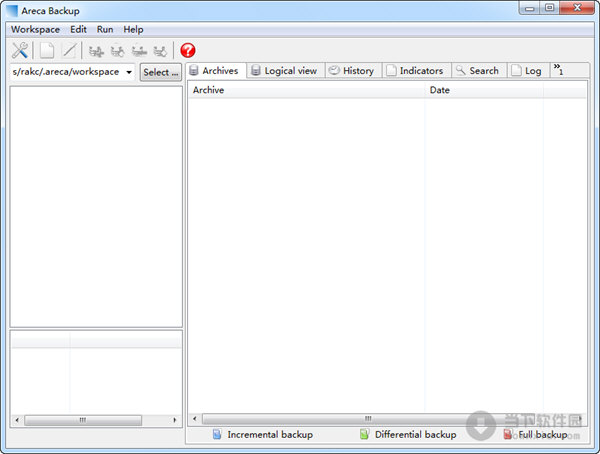This screenshot has height=454, width=600.
Task: Open the Workspace menu
Action: [x=35, y=29]
